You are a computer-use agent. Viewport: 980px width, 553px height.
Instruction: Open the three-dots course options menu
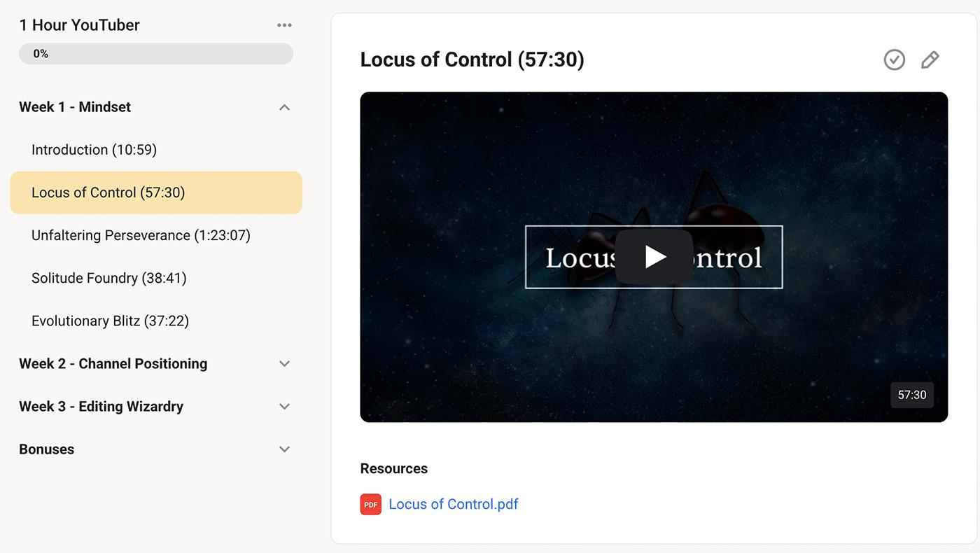(x=284, y=25)
